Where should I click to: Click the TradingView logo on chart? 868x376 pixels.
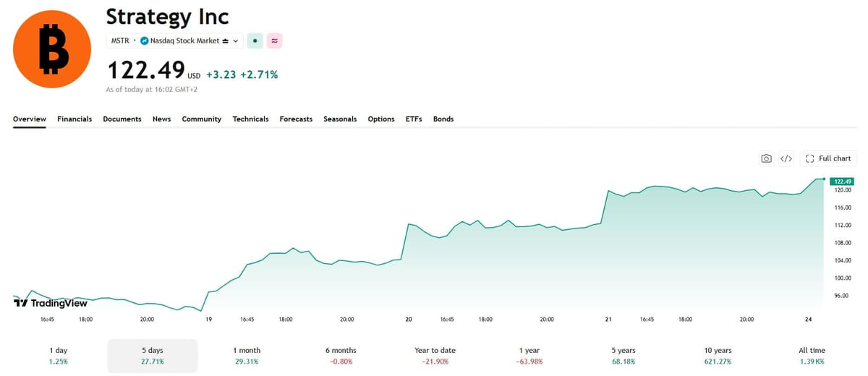coord(51,303)
